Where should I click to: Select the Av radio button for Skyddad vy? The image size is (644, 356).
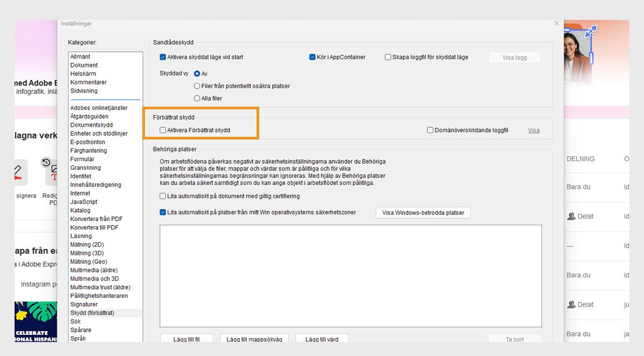coord(197,73)
